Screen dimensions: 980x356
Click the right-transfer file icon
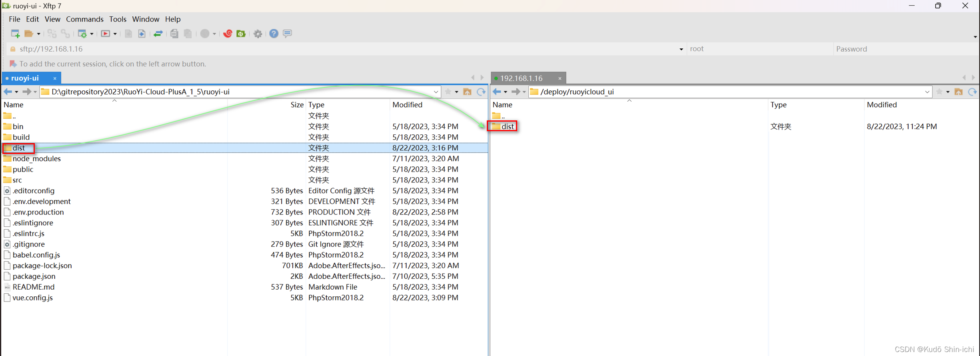(x=142, y=34)
